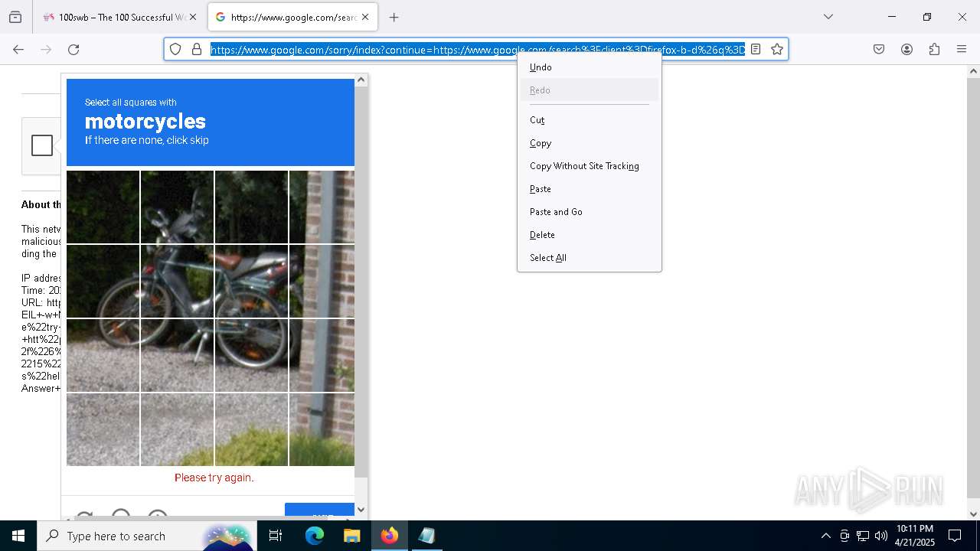The width and height of the screenshot is (980, 551).
Task: Click the Firefox taskbar icon
Action: (390, 536)
